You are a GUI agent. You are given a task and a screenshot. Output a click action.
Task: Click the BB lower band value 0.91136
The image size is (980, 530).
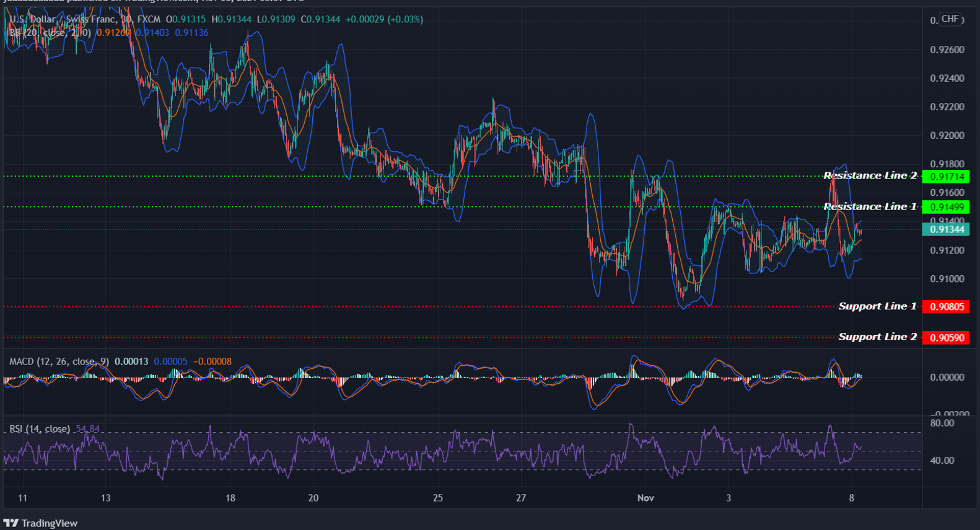pyautogui.click(x=191, y=32)
